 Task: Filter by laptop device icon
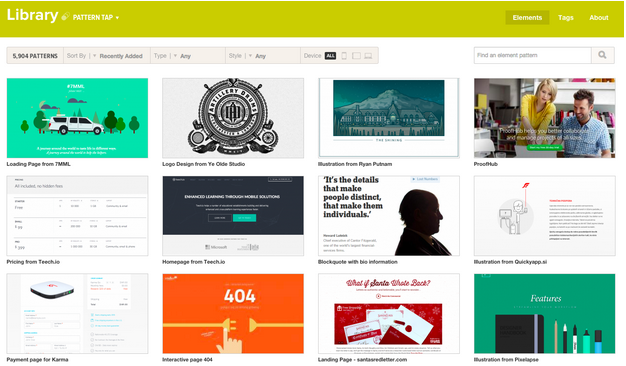pyautogui.click(x=368, y=56)
